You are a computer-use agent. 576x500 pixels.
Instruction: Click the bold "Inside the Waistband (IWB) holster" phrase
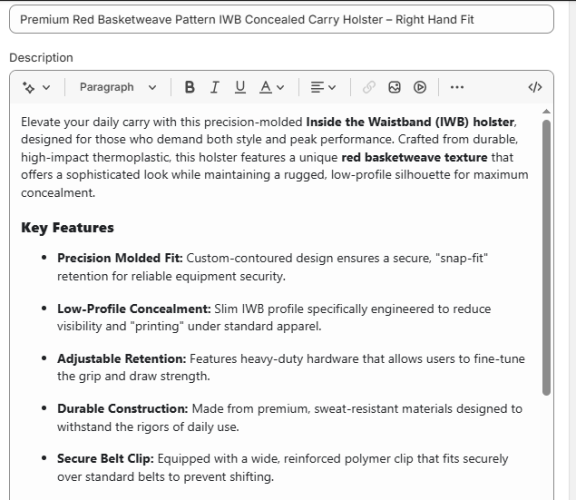pyautogui.click(x=410, y=122)
